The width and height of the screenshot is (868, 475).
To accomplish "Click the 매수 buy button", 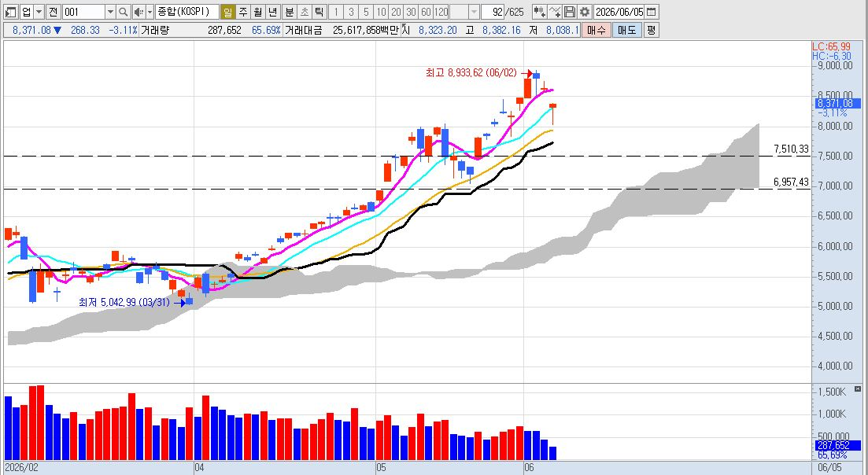I will pos(597,30).
